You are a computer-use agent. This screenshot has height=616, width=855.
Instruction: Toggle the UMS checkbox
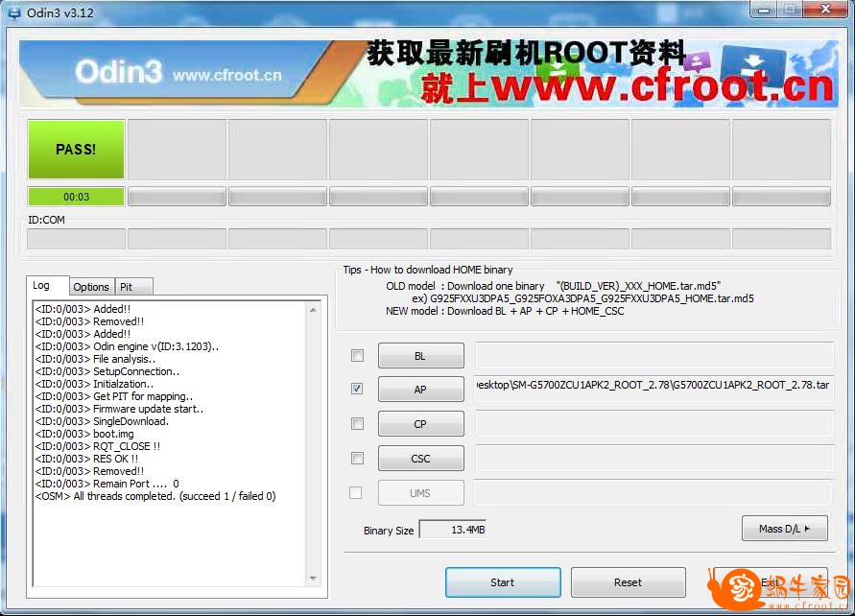click(355, 493)
